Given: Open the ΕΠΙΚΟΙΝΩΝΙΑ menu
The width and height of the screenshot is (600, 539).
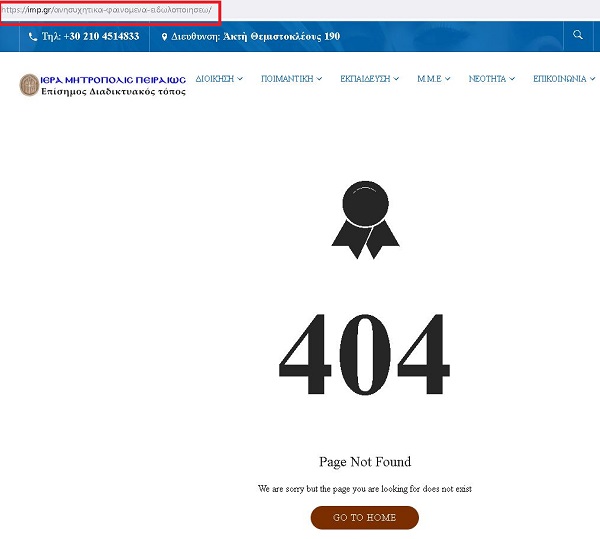Looking at the screenshot, I should click(560, 79).
